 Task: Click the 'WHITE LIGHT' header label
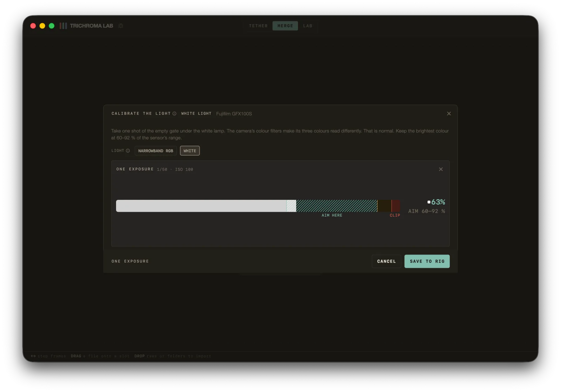pyautogui.click(x=196, y=114)
